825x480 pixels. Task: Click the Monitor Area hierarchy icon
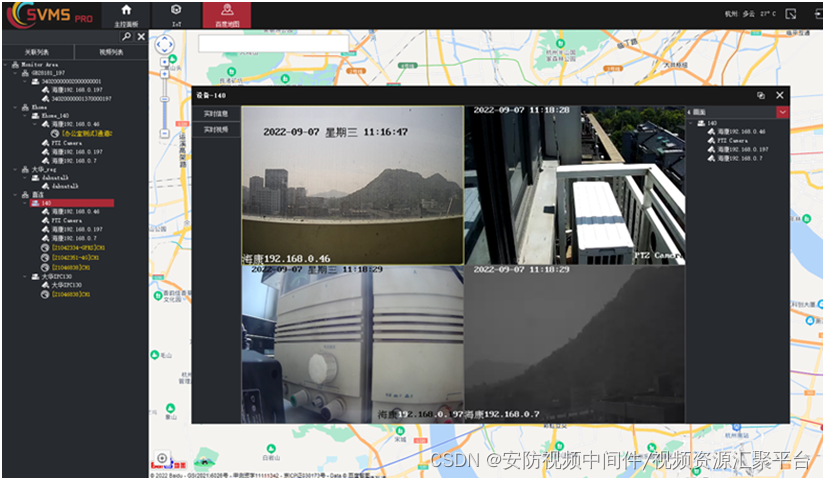15,65
